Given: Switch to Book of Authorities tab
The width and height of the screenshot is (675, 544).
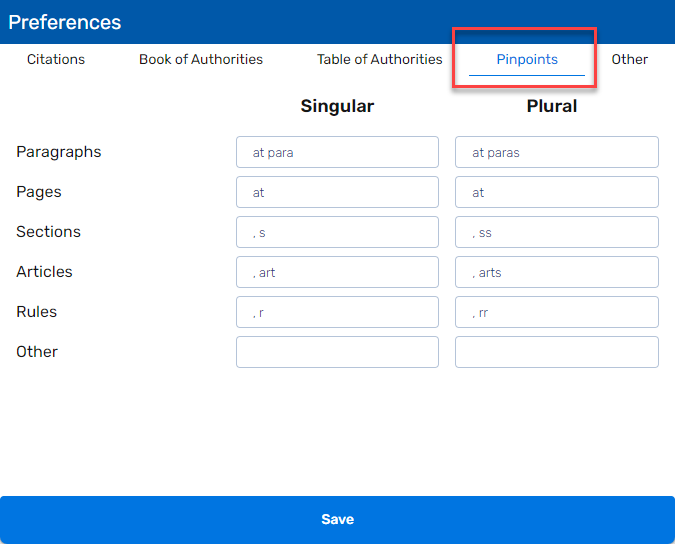Looking at the screenshot, I should click(201, 59).
